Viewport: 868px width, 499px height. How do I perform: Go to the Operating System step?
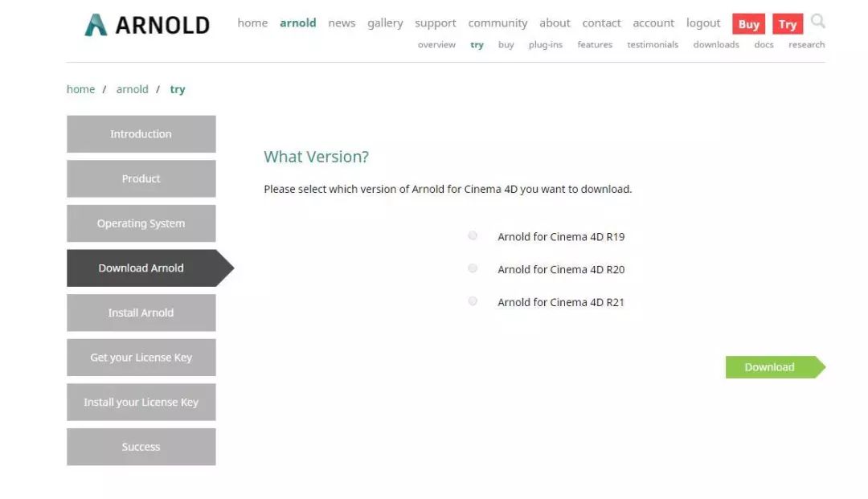click(141, 223)
